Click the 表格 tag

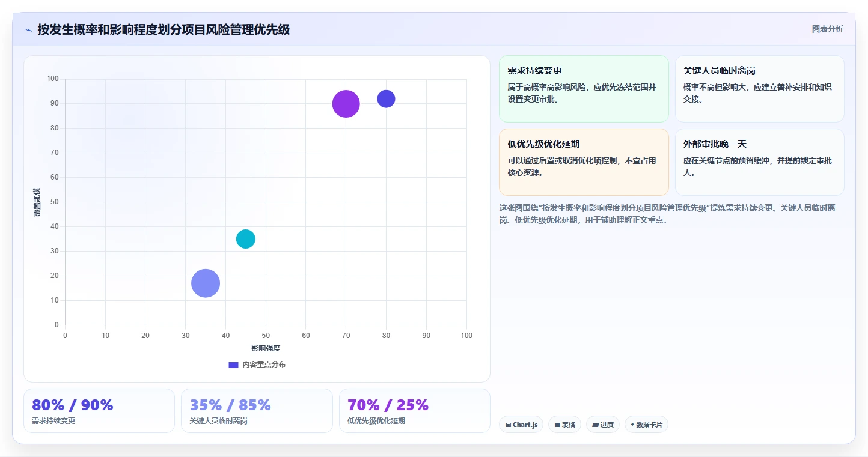(564, 425)
